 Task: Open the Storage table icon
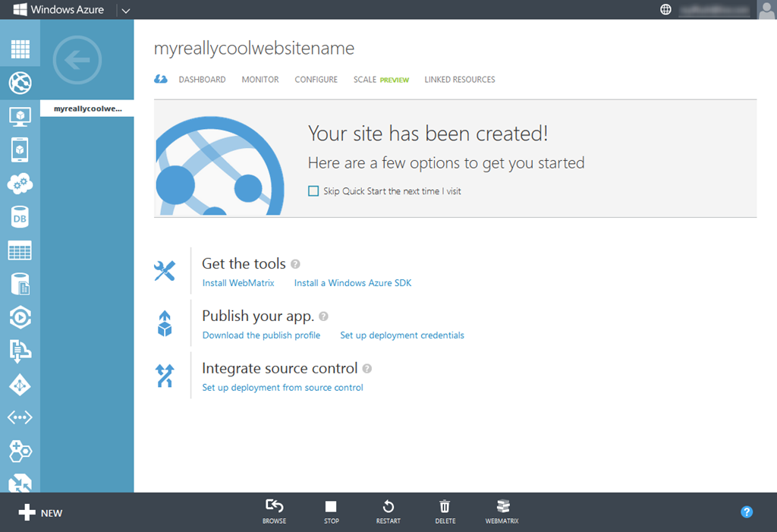[x=20, y=250]
